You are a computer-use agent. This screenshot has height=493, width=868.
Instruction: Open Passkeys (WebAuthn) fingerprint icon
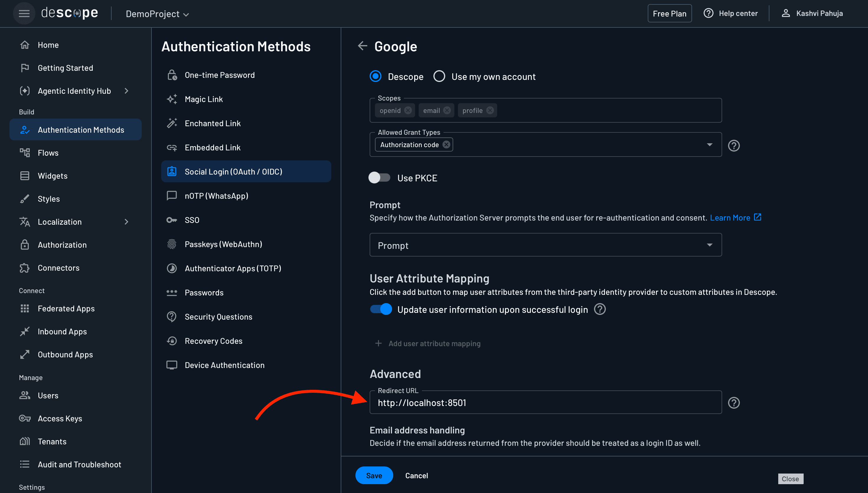pyautogui.click(x=172, y=244)
